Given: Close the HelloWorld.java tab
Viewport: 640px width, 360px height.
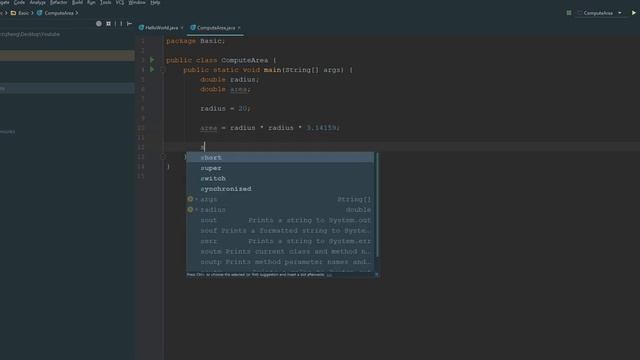Looking at the screenshot, I should tap(182, 28).
